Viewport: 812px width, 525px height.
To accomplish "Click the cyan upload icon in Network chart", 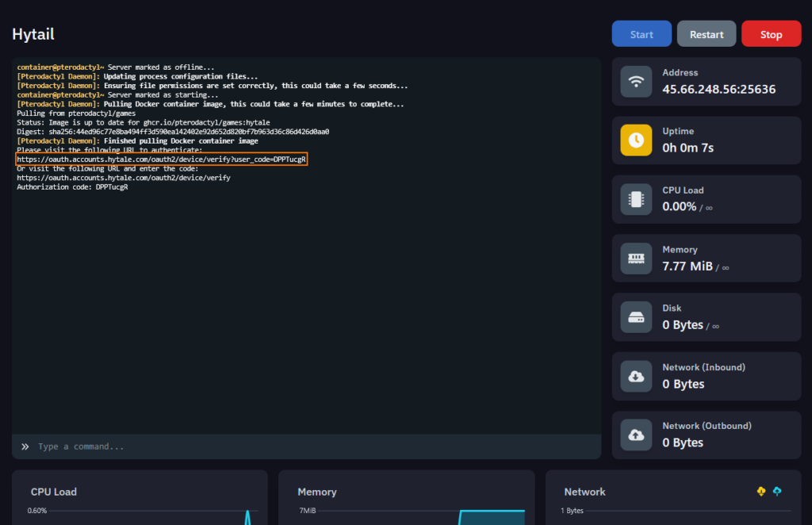I will pyautogui.click(x=777, y=492).
